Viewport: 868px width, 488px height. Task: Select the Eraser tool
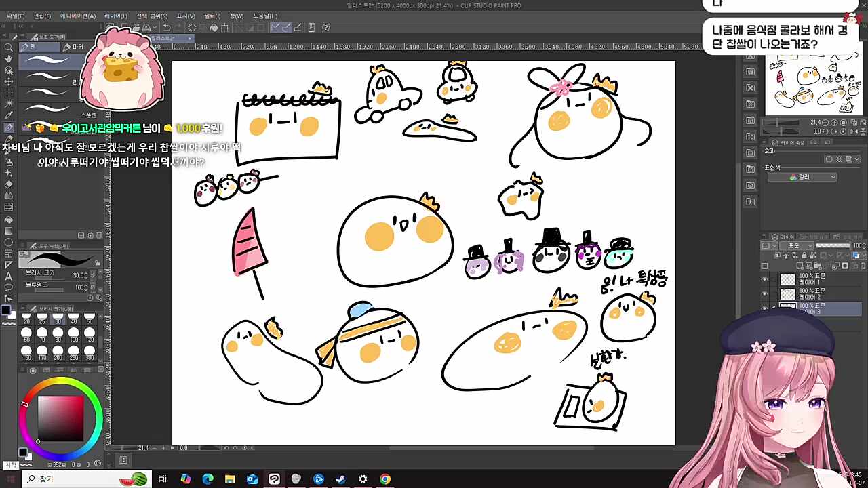[x=9, y=184]
